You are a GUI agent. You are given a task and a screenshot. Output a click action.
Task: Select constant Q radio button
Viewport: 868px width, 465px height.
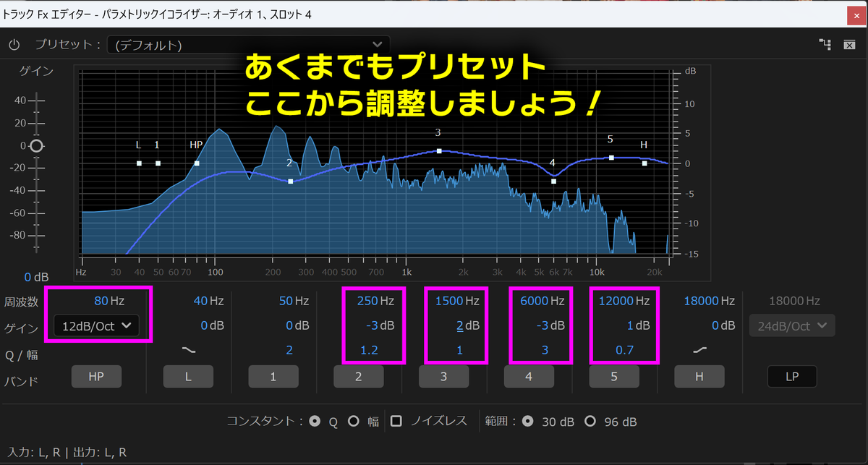(x=315, y=421)
